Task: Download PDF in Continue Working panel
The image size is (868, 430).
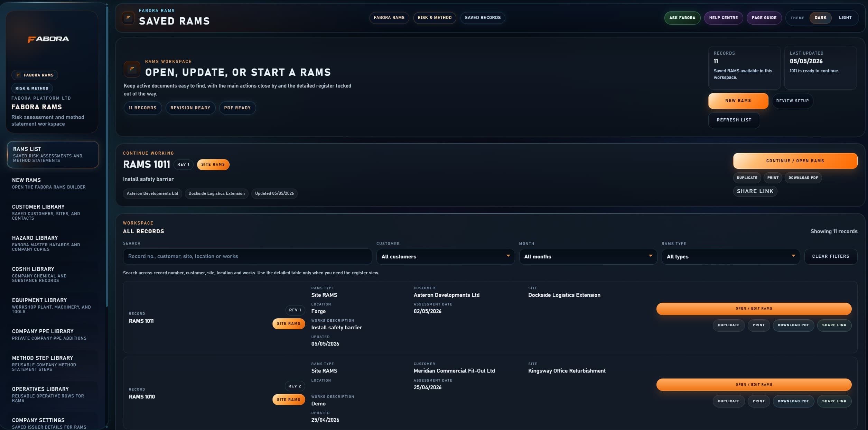Action: pyautogui.click(x=803, y=178)
